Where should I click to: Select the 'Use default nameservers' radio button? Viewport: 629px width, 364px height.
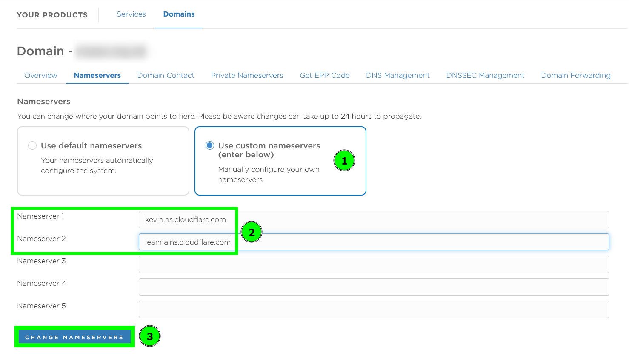pyautogui.click(x=32, y=145)
